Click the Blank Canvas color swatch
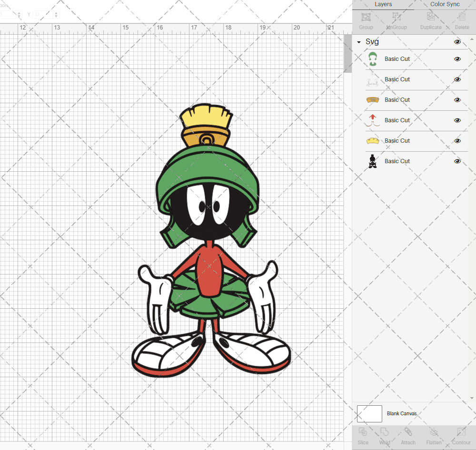Screen dimensions: 476x450 [x=369, y=414]
